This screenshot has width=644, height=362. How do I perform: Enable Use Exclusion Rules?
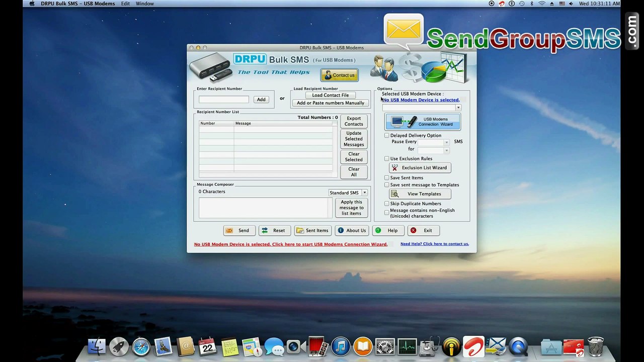click(x=387, y=158)
